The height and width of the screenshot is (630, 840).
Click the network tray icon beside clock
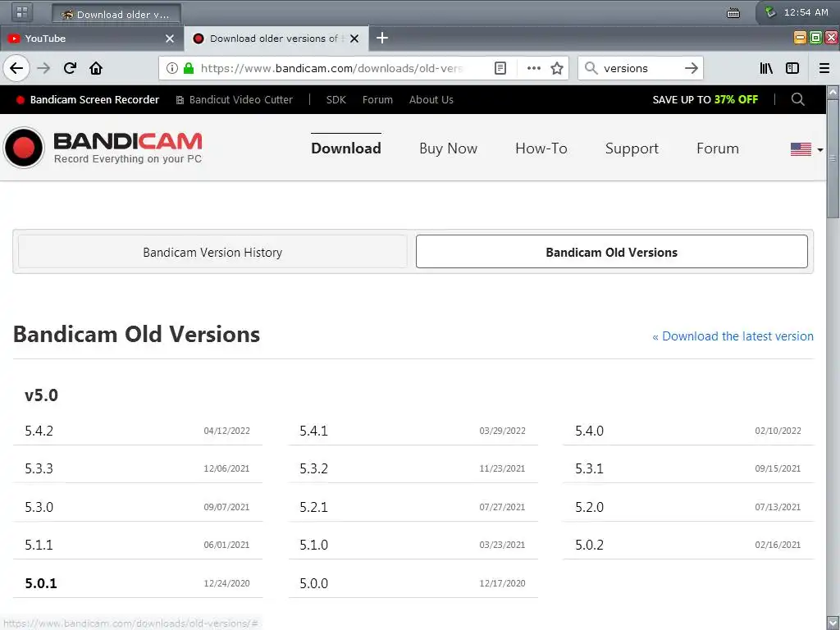pos(770,12)
